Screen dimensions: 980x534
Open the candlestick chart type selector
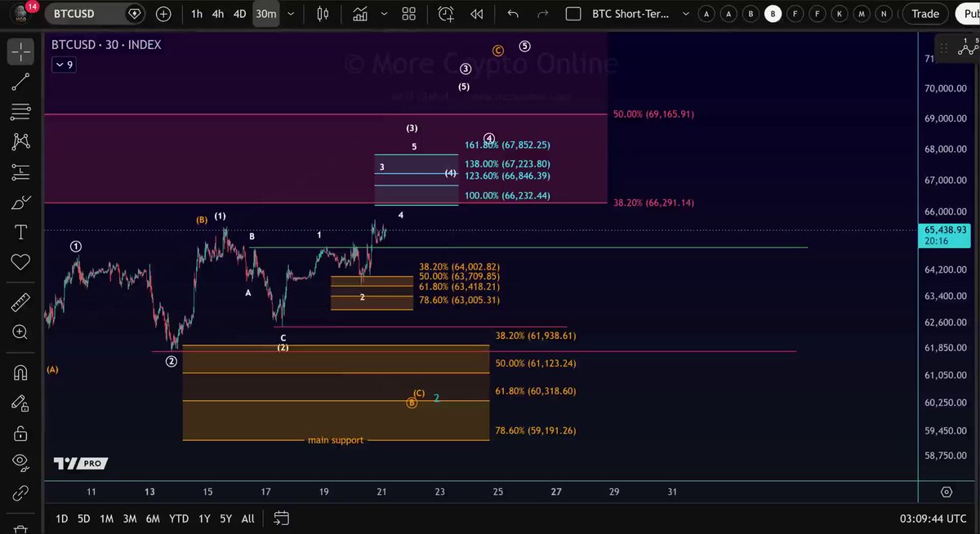click(323, 14)
